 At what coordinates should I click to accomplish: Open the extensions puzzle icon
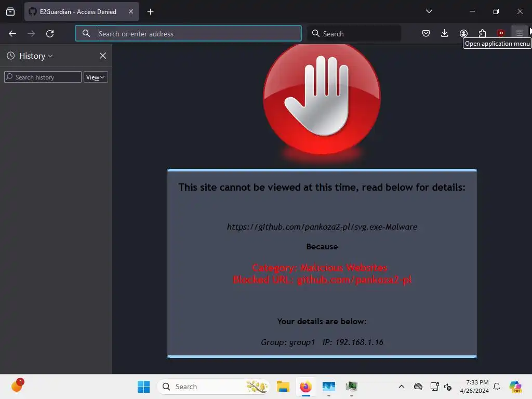pyautogui.click(x=482, y=33)
